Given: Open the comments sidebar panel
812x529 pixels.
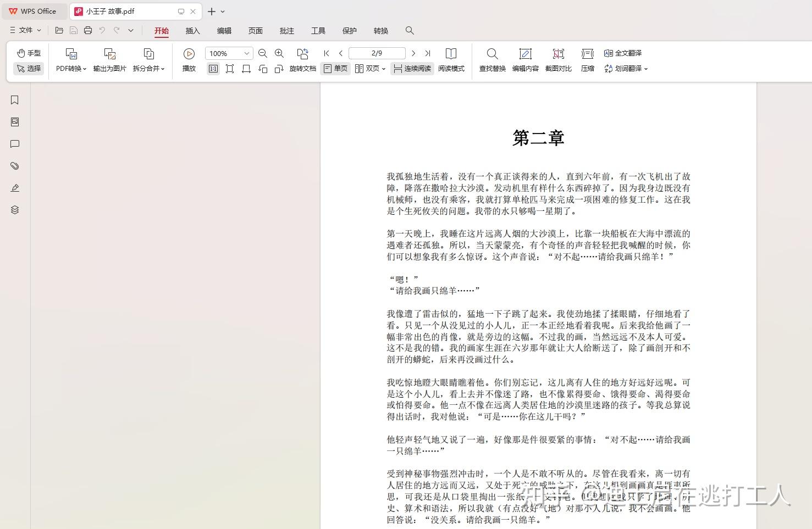Looking at the screenshot, I should 15,144.
